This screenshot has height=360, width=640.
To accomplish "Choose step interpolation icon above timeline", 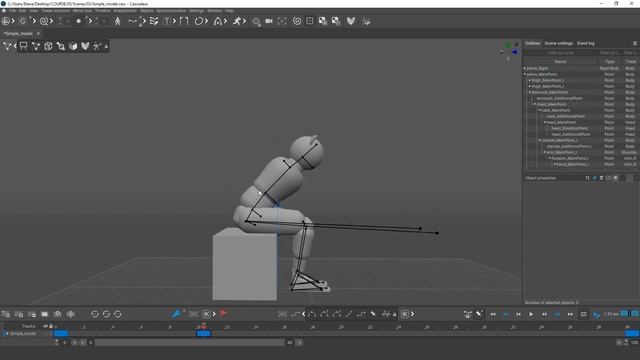I will pos(361,314).
